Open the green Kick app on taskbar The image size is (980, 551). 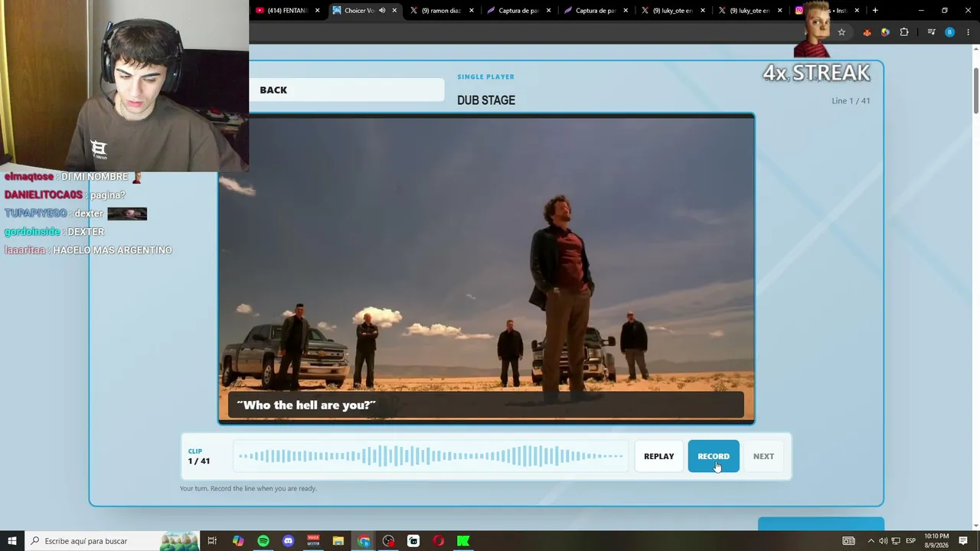pyautogui.click(x=463, y=541)
